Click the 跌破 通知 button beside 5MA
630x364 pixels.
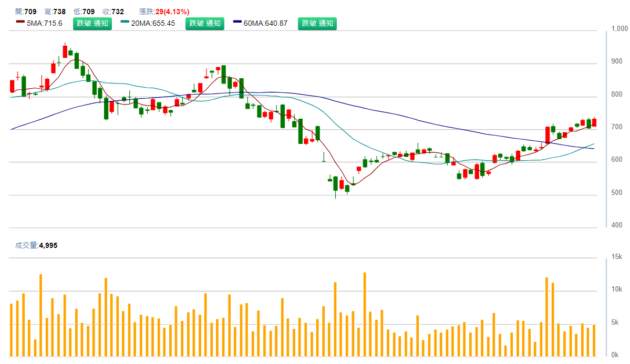[x=92, y=23]
